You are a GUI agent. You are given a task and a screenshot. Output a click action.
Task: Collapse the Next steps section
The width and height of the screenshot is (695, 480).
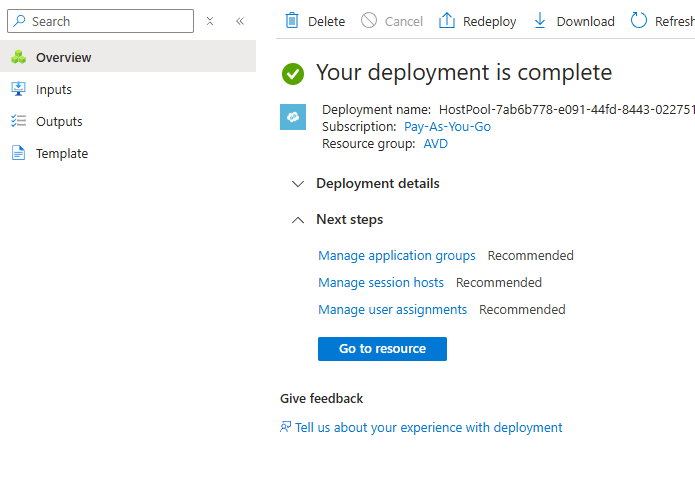[297, 220]
